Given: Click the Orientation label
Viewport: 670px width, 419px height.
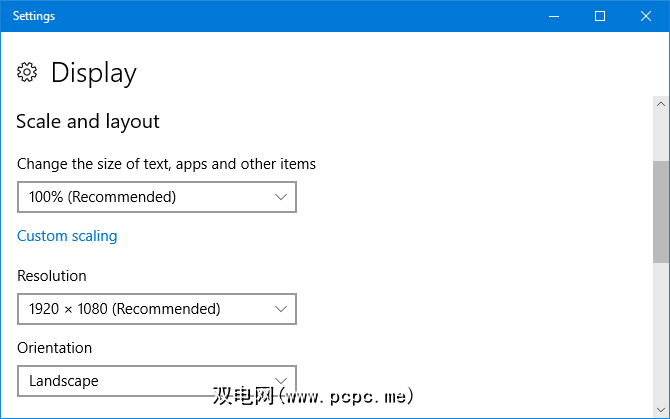Looking at the screenshot, I should click(54, 348).
